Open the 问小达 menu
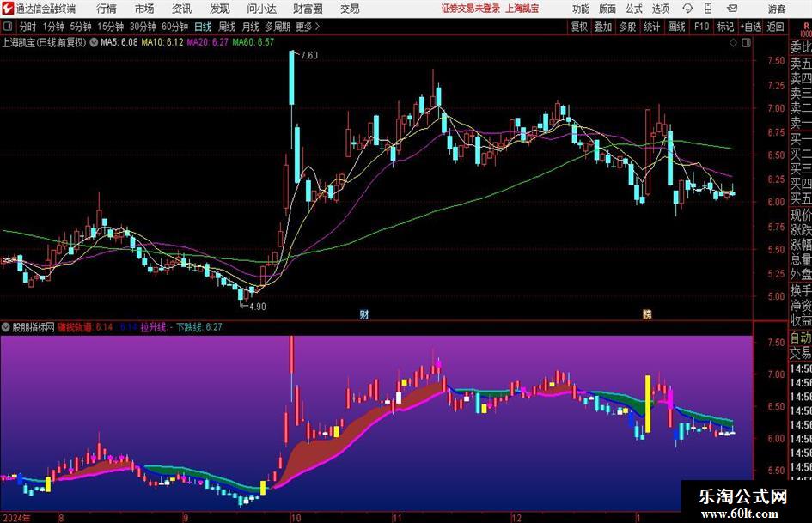The width and height of the screenshot is (812, 523). coord(261,9)
